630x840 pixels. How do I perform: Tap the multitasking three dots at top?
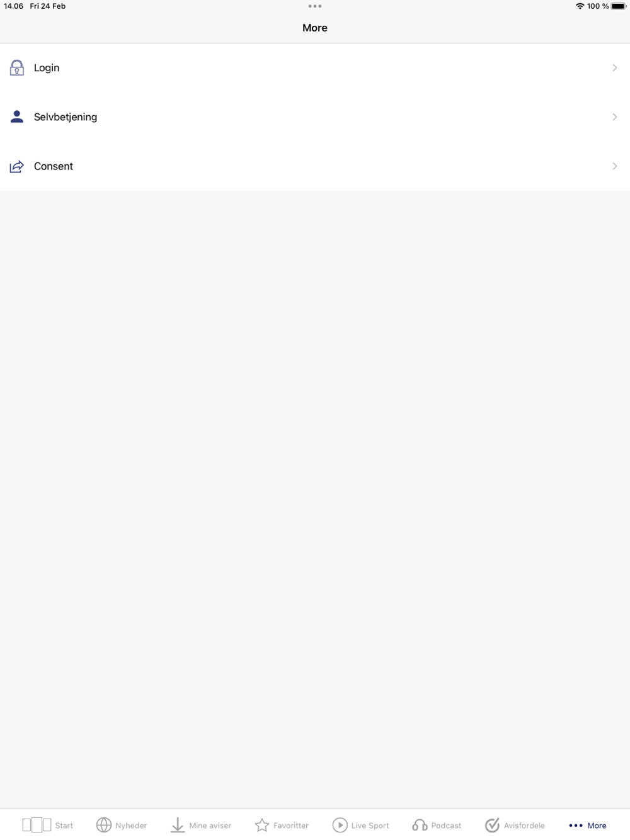(x=315, y=6)
